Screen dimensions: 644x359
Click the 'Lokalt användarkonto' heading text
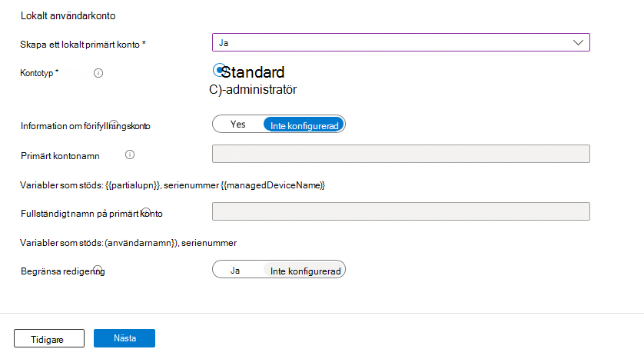coord(68,15)
